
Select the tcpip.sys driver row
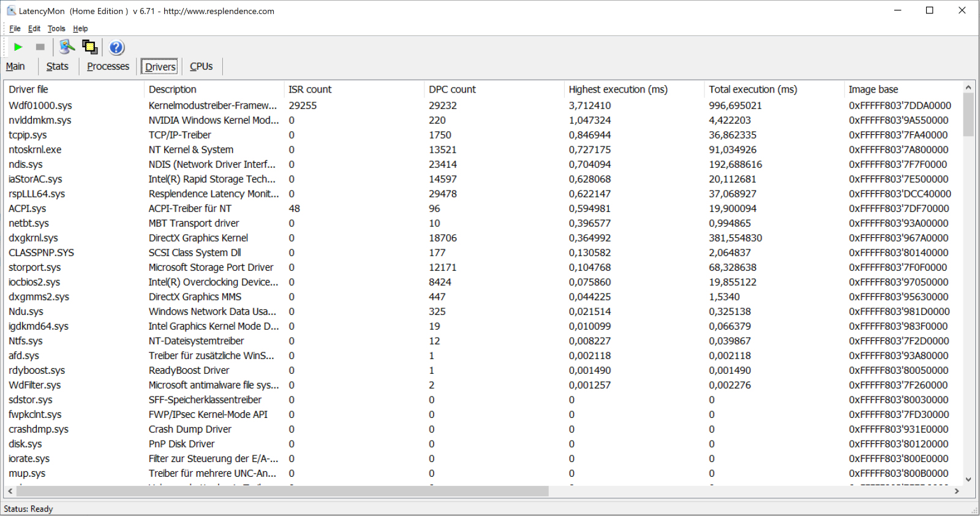click(483, 135)
